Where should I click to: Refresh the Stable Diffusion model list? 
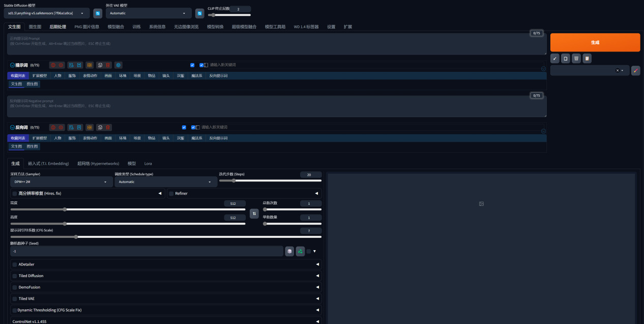98,13
